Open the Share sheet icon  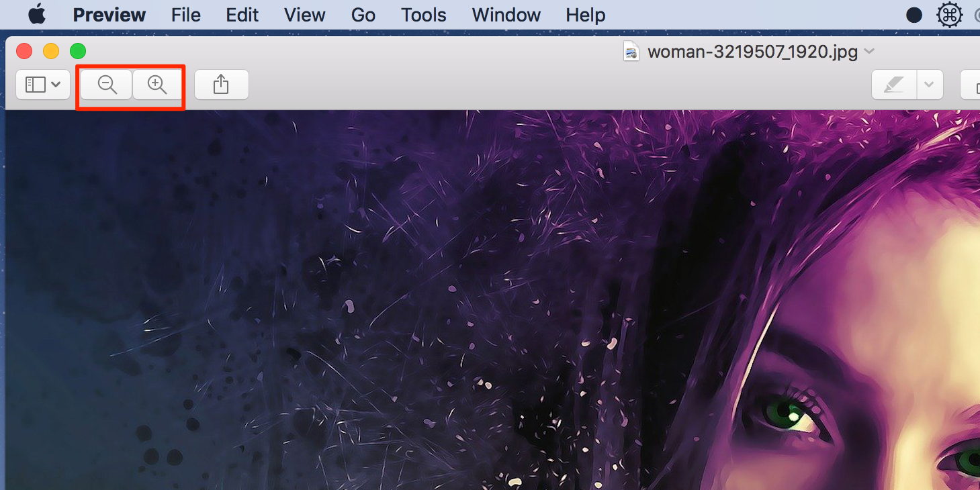coord(221,84)
